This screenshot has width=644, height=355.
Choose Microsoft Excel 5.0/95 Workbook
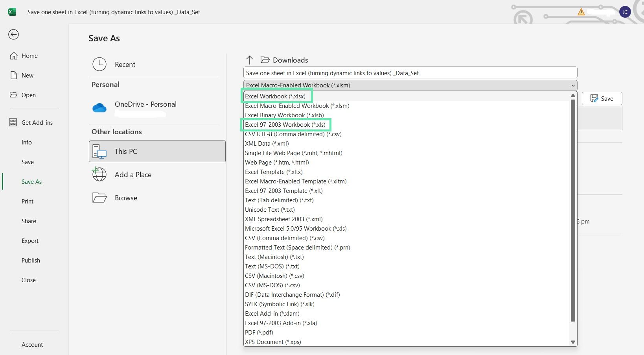(x=407, y=228)
